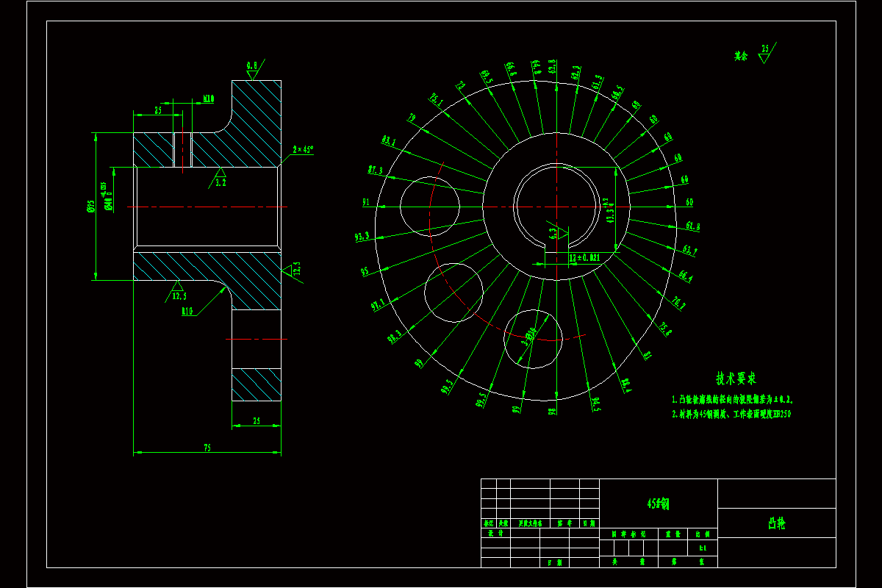882x588 pixels.
Task: Click the 83.1 radial dimension
Action: coord(389,140)
